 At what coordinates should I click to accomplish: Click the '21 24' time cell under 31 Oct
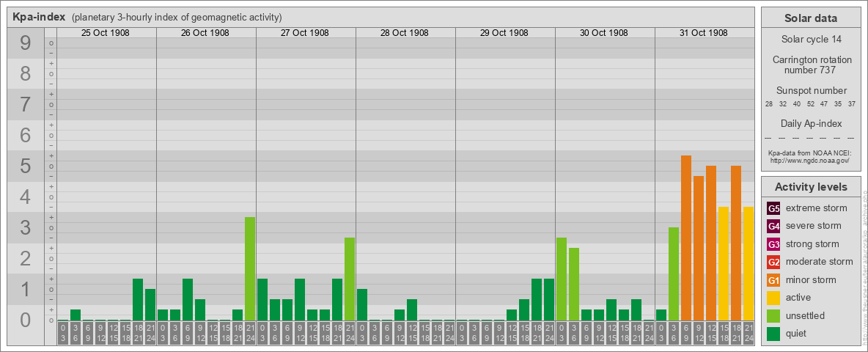[748, 334]
